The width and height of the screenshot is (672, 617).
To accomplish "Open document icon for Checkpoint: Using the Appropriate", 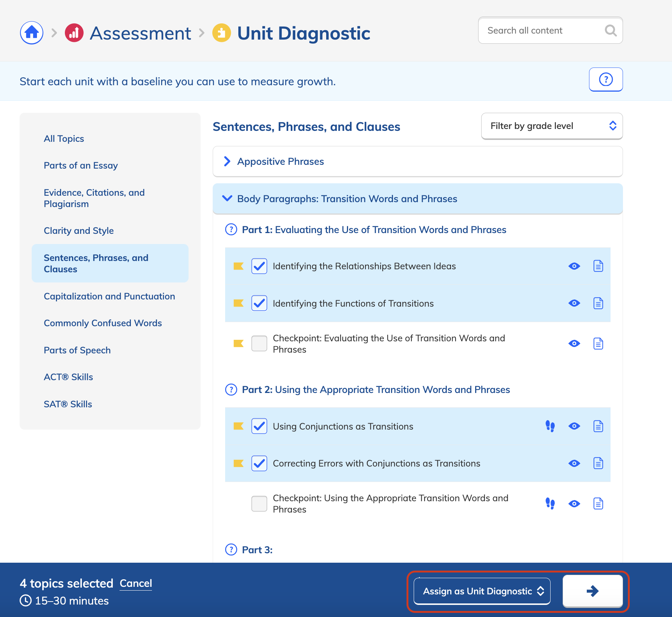I will tap(598, 503).
